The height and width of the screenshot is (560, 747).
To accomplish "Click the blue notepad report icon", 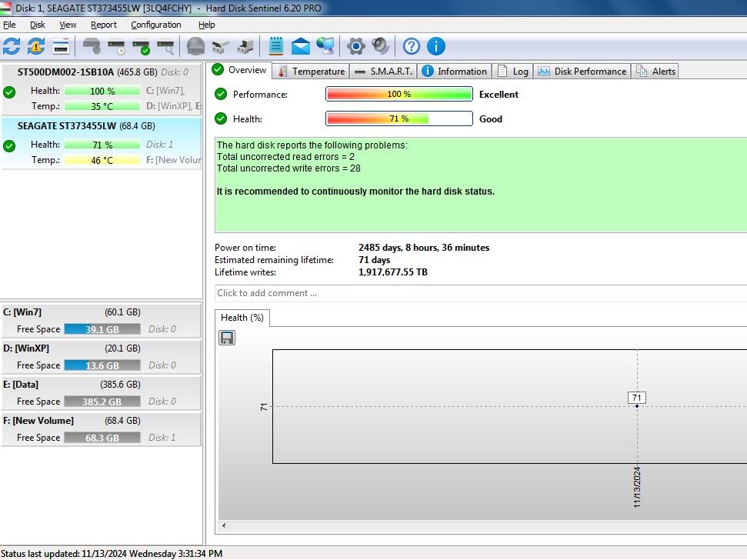I will pos(276,46).
